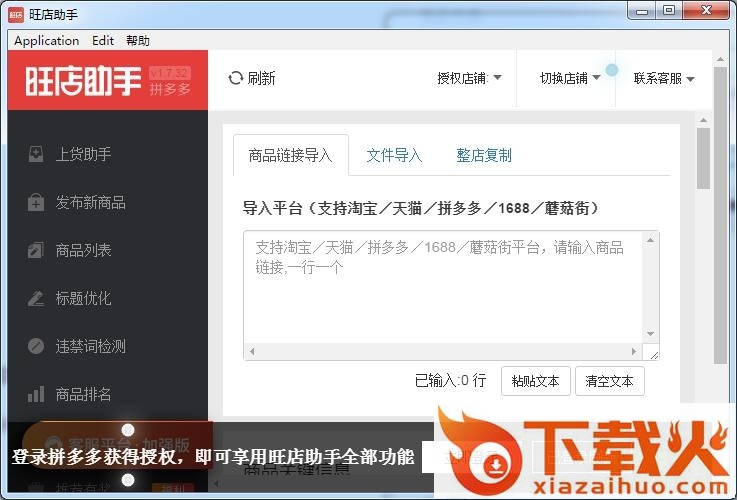The image size is (737, 500).
Task: Expand the 联系客服 dropdown menu
Action: (x=664, y=78)
